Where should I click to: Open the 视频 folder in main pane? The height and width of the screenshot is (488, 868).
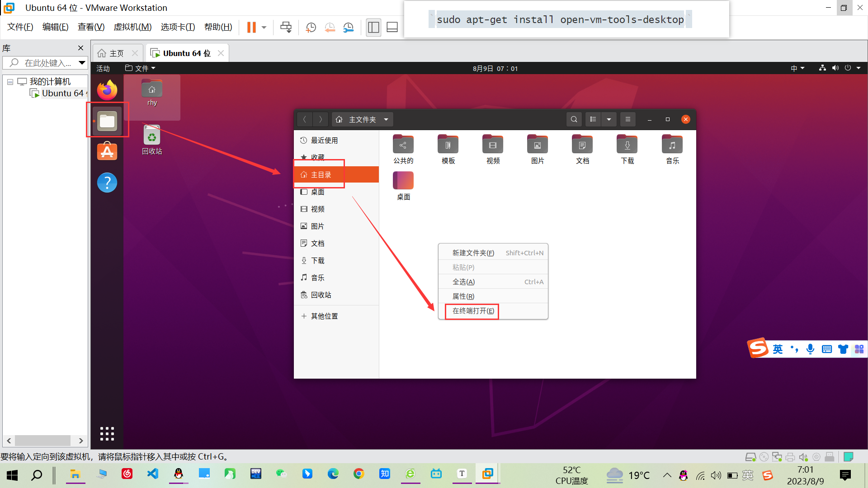click(x=493, y=150)
